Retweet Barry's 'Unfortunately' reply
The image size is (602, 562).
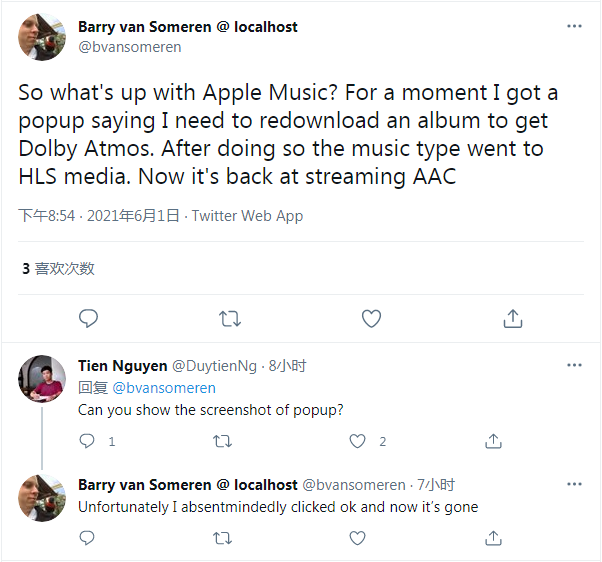[223, 538]
